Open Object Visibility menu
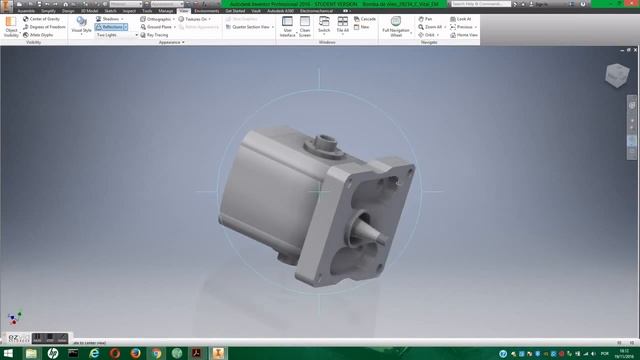 [x=11, y=27]
